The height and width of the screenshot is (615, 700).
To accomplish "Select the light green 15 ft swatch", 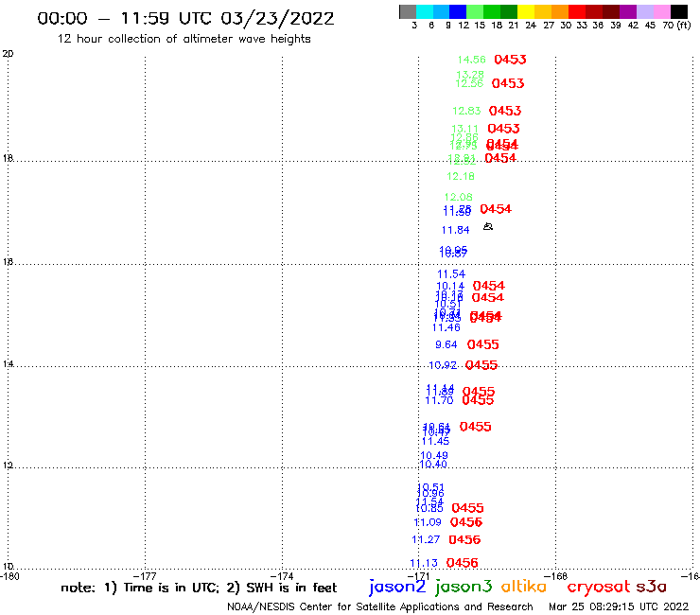I will click(475, 11).
